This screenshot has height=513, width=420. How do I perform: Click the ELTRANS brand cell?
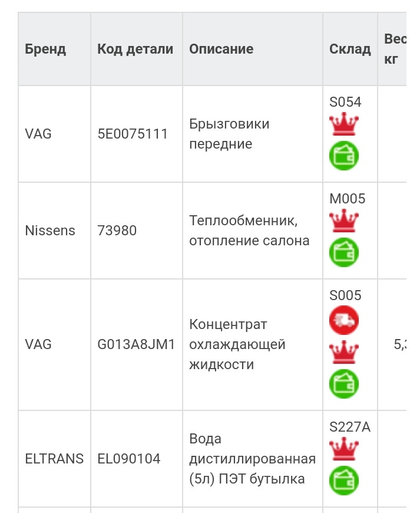54,459
